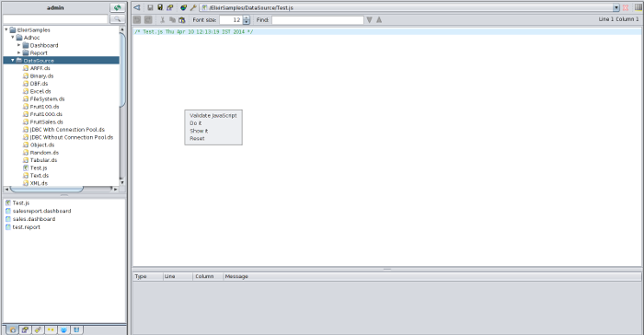Collapse the DataSource folder
Screen dimensions: 644x335
coord(13,61)
